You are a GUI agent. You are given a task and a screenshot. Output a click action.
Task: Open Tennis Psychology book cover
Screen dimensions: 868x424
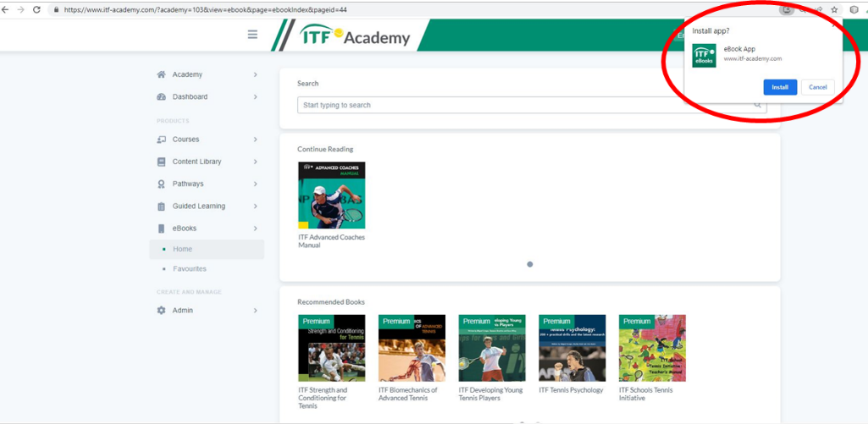(x=572, y=348)
